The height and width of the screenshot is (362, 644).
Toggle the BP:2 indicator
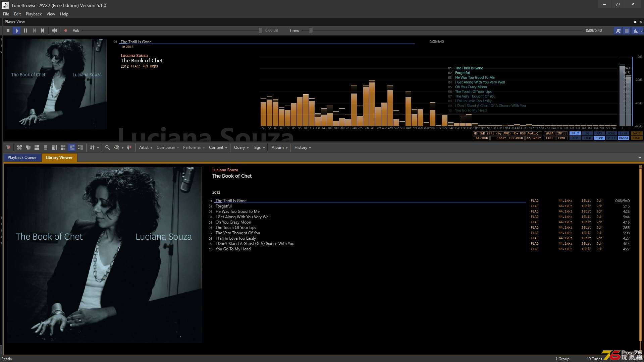[x=575, y=133]
